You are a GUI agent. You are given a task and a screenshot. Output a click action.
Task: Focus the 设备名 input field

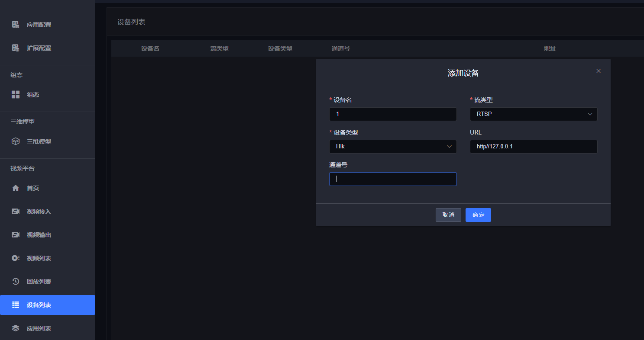point(393,114)
